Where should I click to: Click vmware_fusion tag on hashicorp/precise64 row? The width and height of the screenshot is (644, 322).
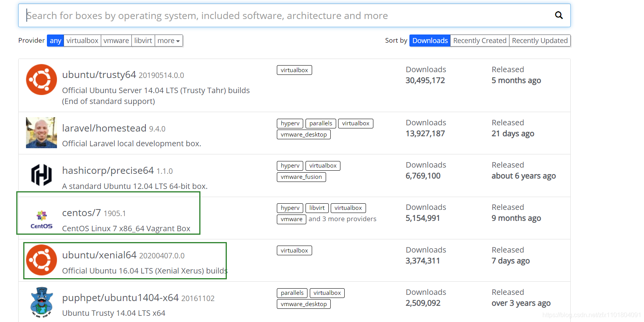[x=301, y=177]
